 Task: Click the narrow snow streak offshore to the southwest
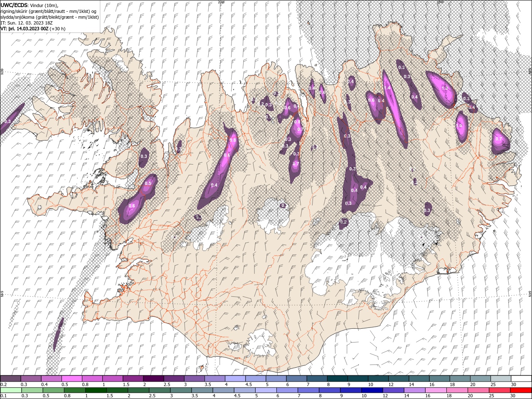pos(58,334)
